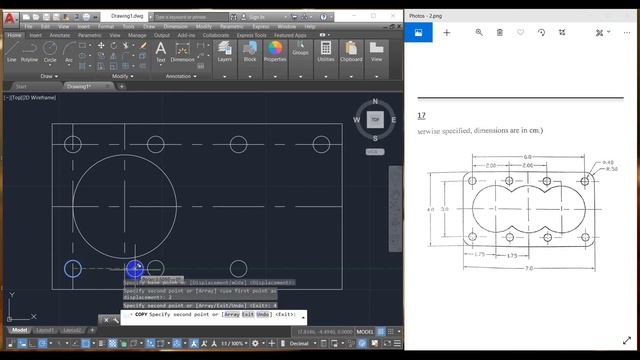Screen dimensions: 640x360
Task: Toggle the lock position icon beside Decimal
Action: tap(283, 344)
